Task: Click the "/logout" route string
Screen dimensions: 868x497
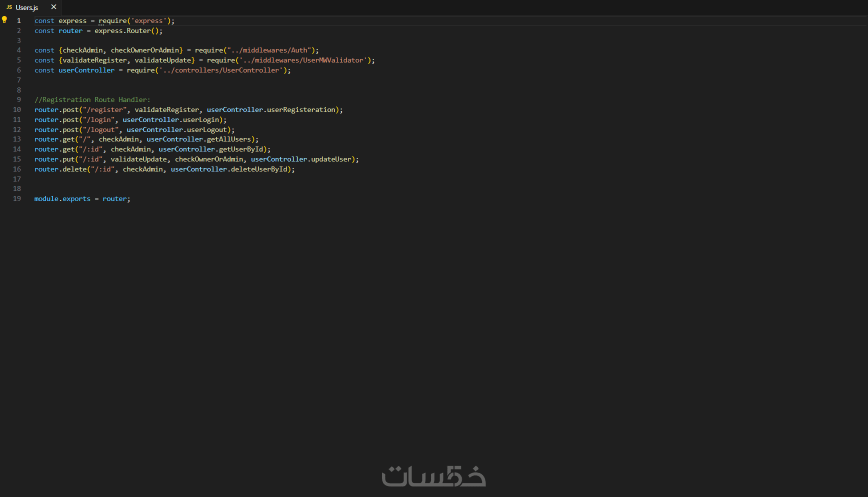Action: click(100, 130)
